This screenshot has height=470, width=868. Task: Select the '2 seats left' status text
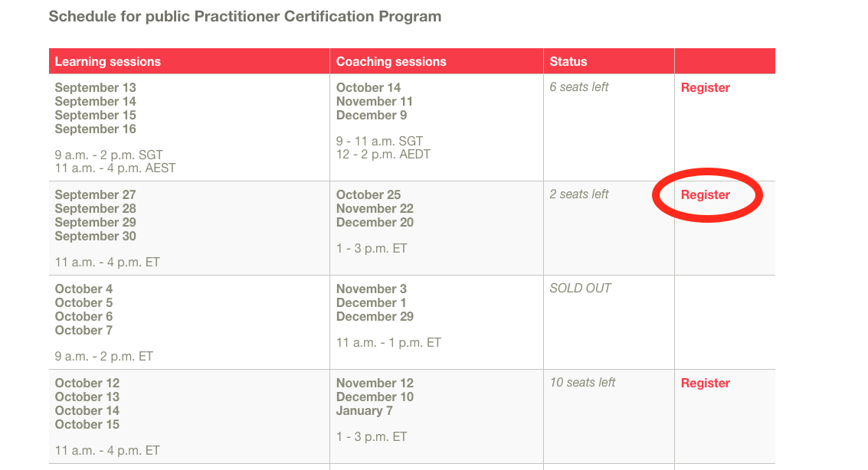click(x=579, y=194)
